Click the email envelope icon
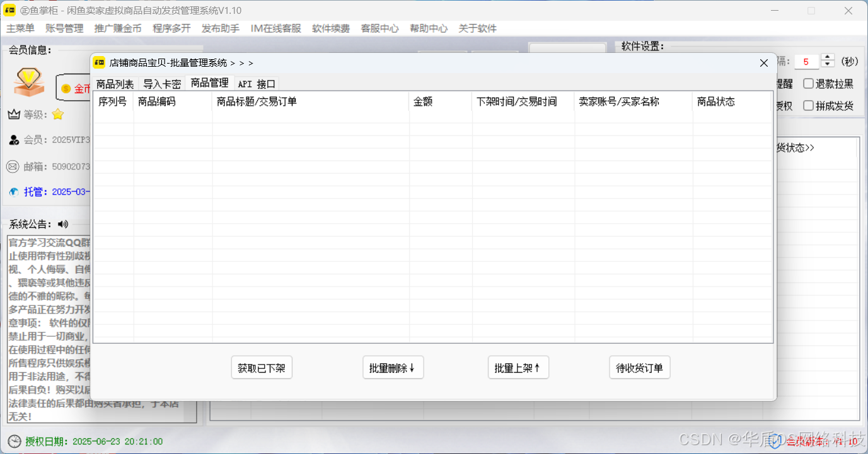Viewport: 868px width, 454px height. click(13, 166)
